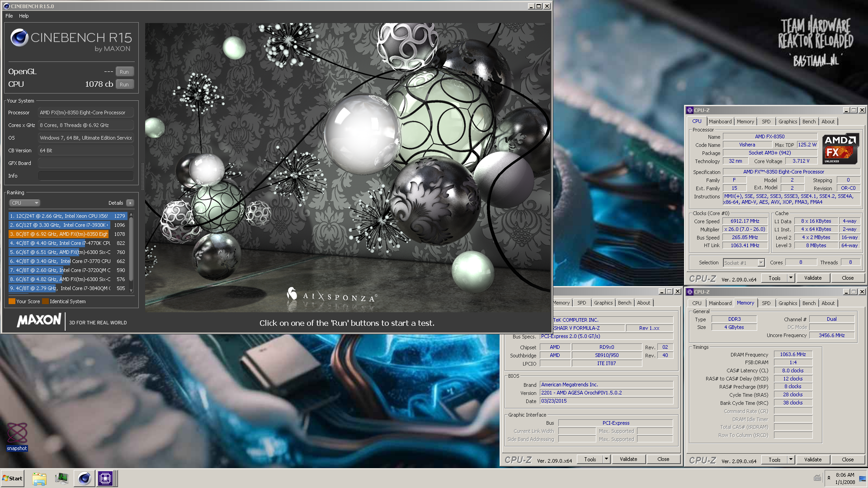Image resolution: width=868 pixels, height=488 pixels.
Task: Select ranking row 4 Core i7-4770K
Action: click(68, 243)
